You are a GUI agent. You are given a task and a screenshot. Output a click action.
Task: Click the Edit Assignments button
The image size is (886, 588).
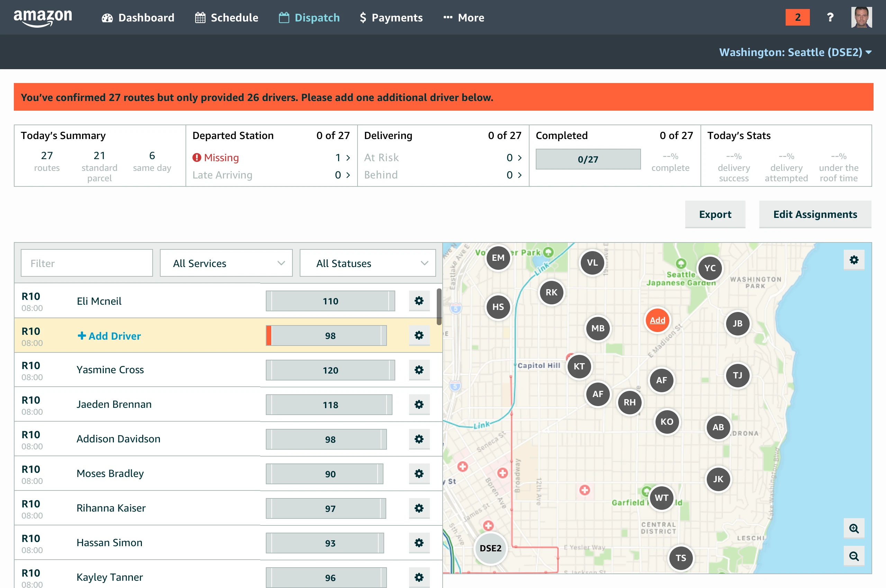815,214
